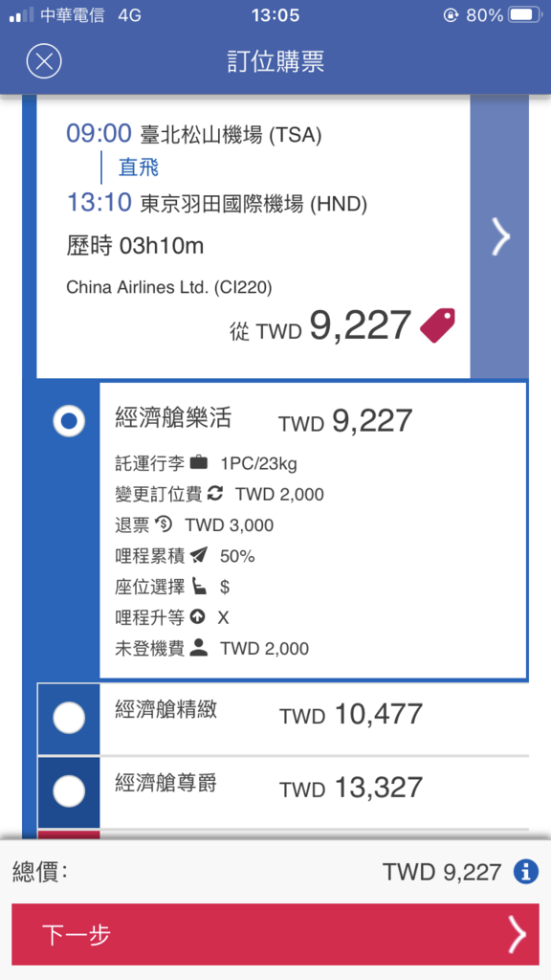Tap the 訂位購票 page title
Image resolution: width=551 pixels, height=980 pixels.
(275, 62)
